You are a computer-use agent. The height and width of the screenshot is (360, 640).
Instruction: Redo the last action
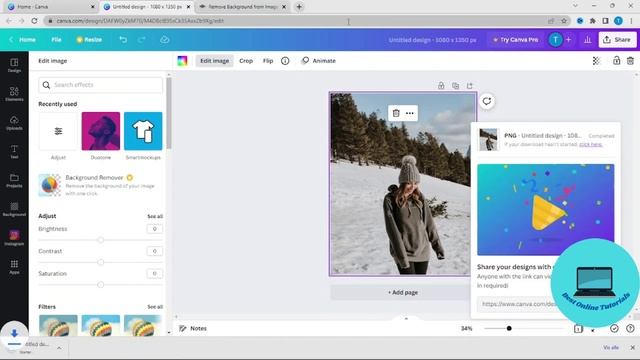[142, 40]
